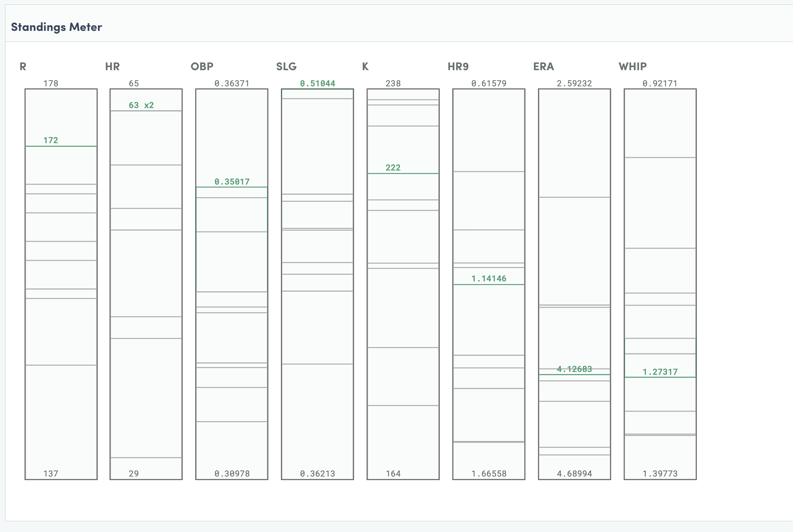This screenshot has height=532, width=793.
Task: Select the ERA column header
Action: (x=543, y=66)
